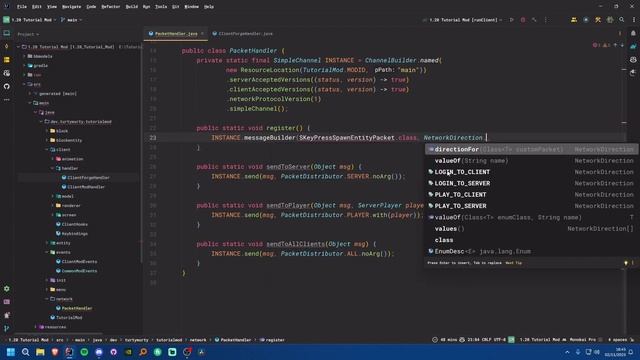Viewport: 640px width, 360px height.
Task: Jump to previous highlighted error arrow
Action: click(616, 45)
